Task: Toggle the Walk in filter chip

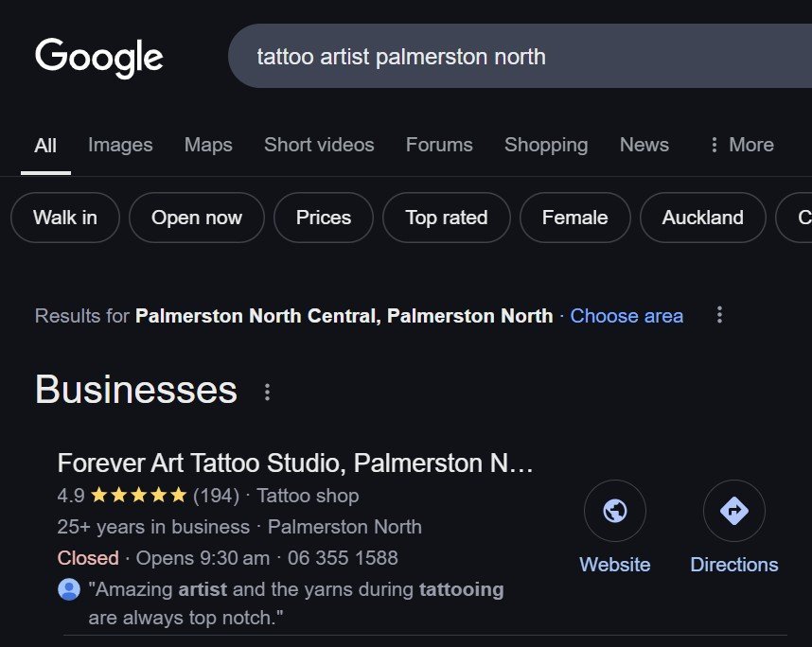Action: pos(65,218)
